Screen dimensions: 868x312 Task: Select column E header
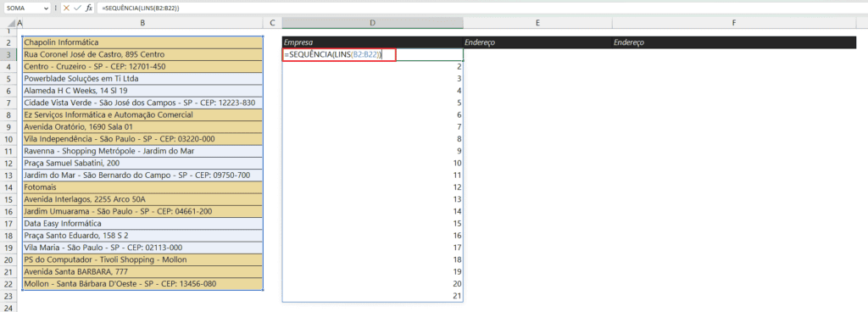point(537,23)
